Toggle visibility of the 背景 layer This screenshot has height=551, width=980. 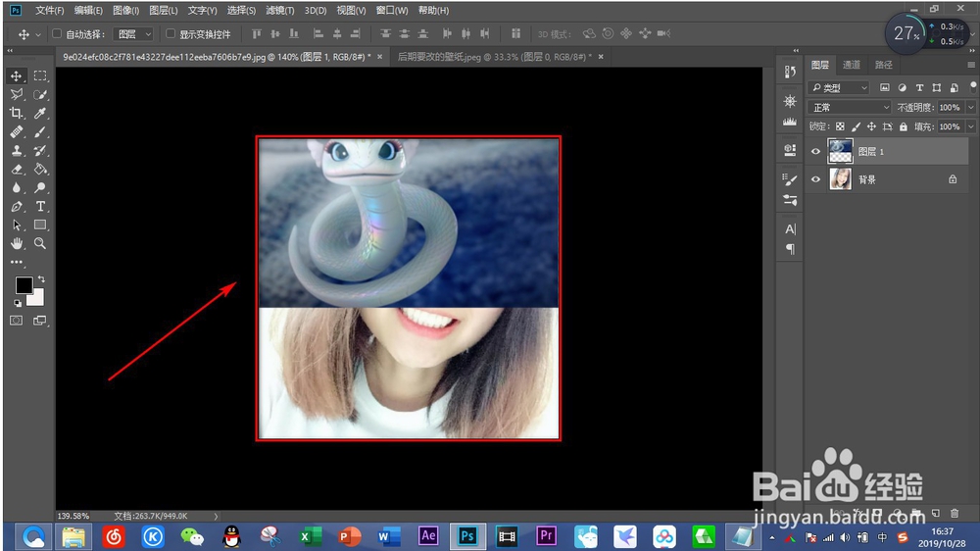815,179
